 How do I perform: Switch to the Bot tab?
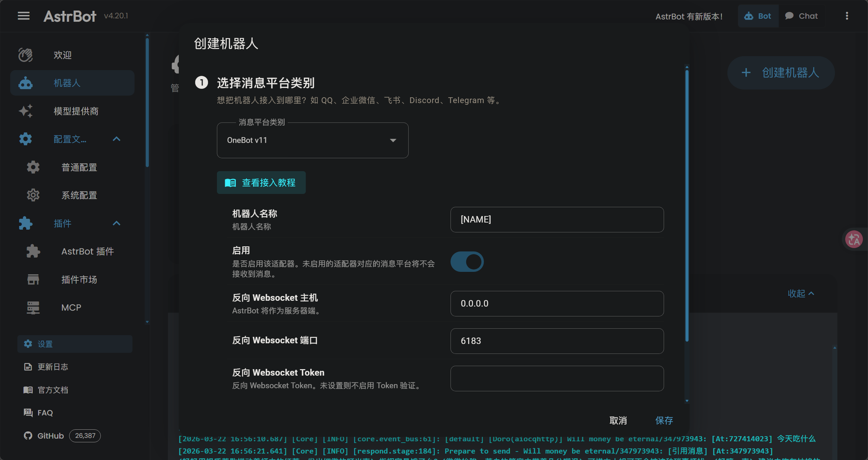click(758, 16)
